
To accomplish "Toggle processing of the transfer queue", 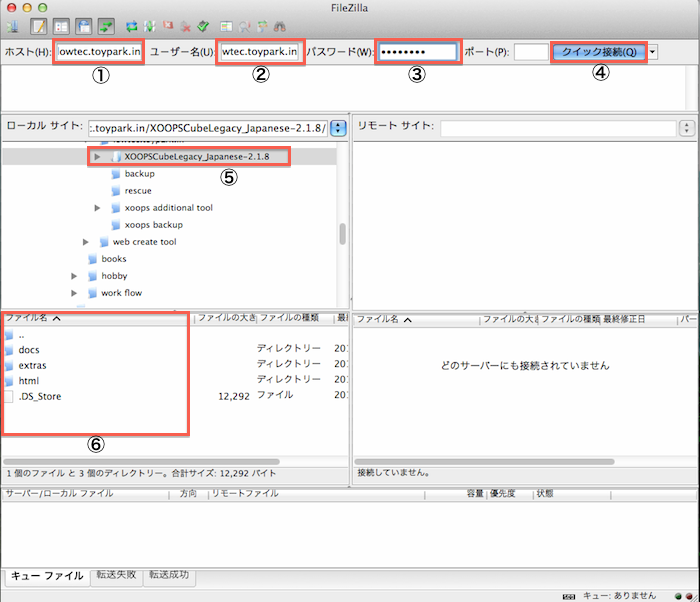I will pos(150,27).
